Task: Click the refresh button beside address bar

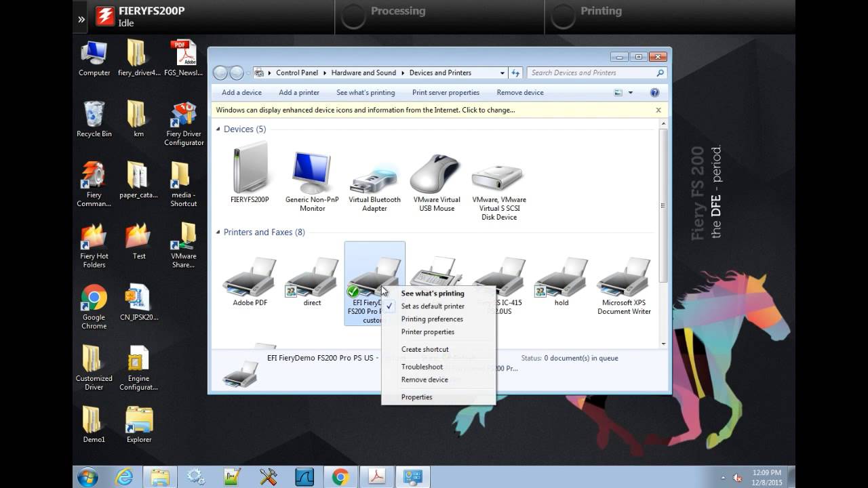Action: coord(515,73)
